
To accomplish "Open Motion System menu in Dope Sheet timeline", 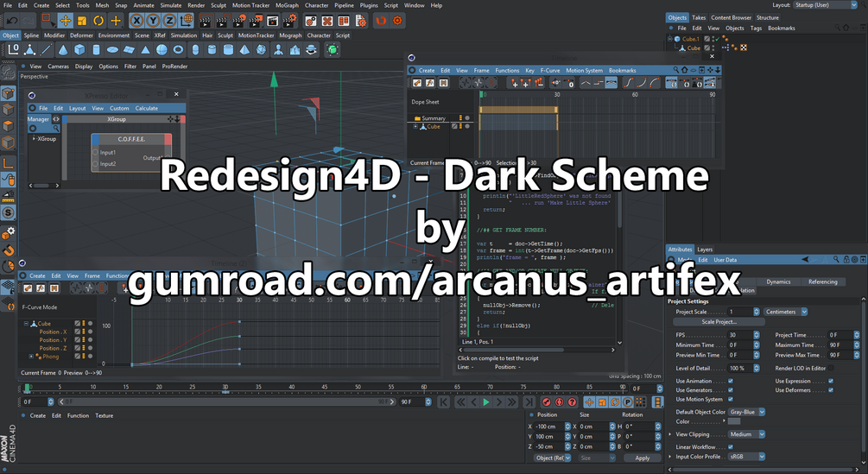I will pyautogui.click(x=584, y=71).
